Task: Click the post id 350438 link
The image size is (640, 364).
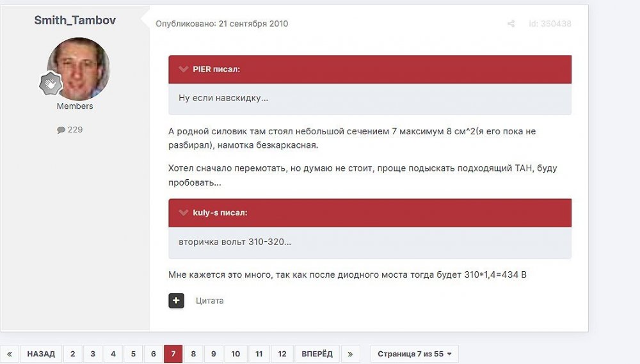Action: coord(550,24)
